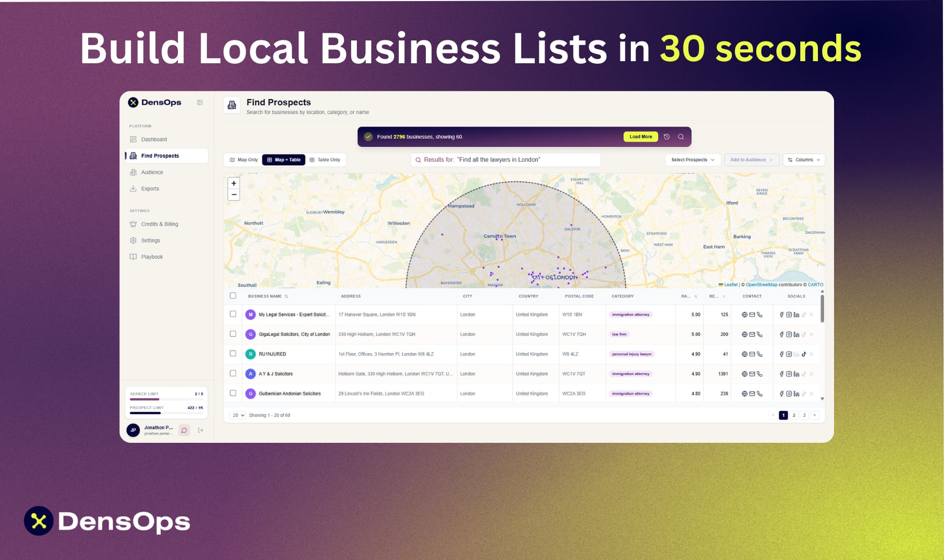Screen dimensions: 944x560
Task: Open the Leaflet attribution link
Action: [x=731, y=285]
